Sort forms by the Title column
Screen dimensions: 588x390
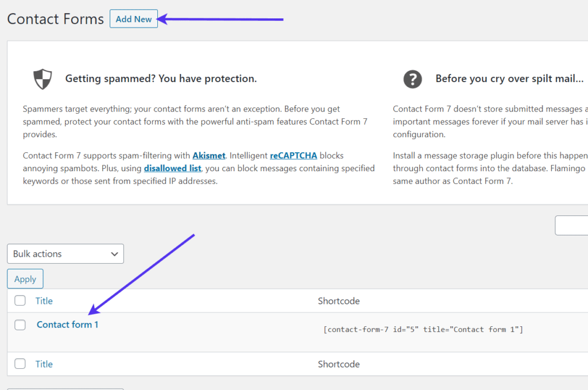pos(44,300)
